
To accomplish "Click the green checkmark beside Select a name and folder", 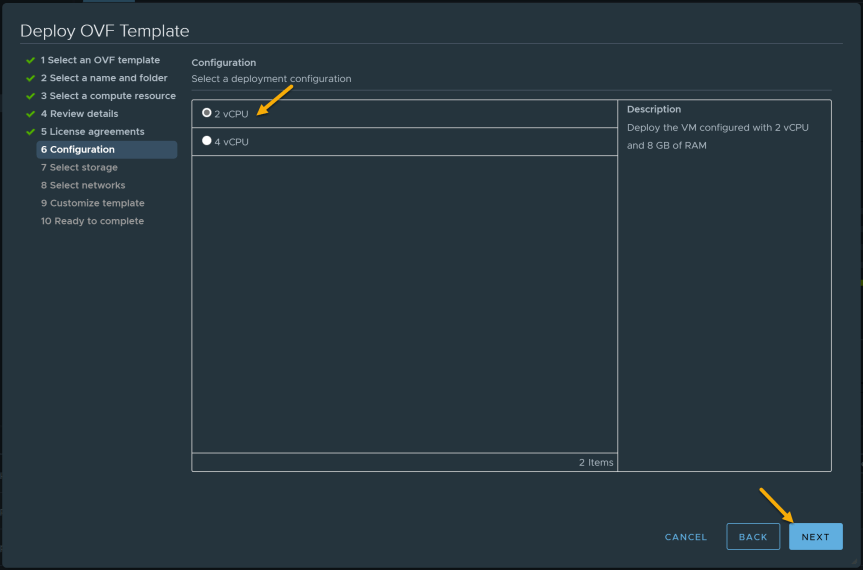I will coord(30,79).
